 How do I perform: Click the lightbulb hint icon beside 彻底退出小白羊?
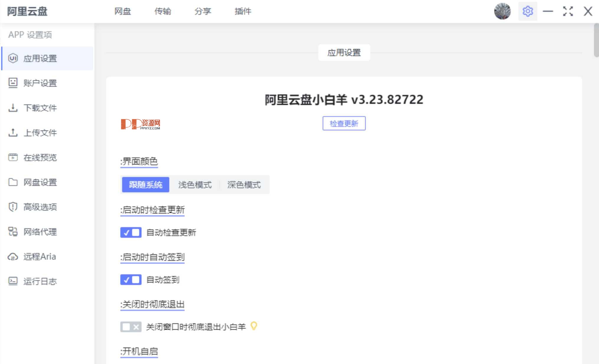(254, 326)
